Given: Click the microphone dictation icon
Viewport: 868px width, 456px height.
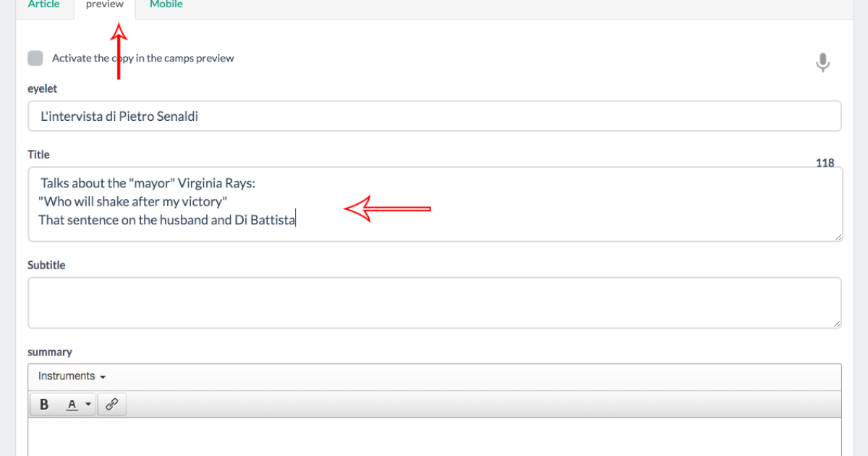Looking at the screenshot, I should [x=822, y=62].
